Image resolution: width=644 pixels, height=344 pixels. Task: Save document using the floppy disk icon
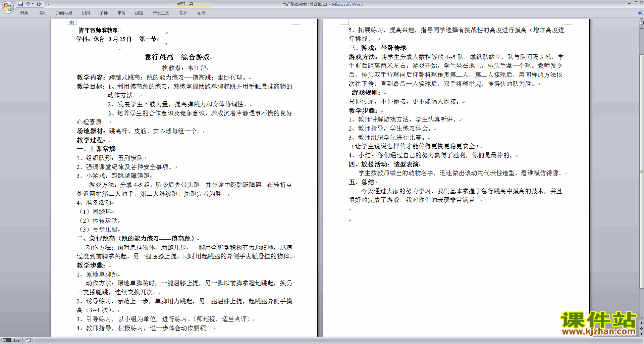[x=20, y=4]
